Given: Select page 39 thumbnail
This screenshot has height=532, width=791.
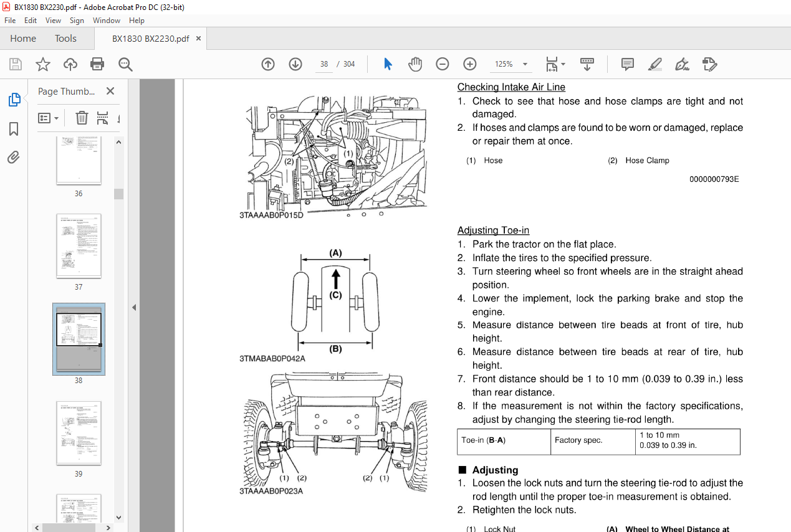Looking at the screenshot, I should click(x=79, y=433).
